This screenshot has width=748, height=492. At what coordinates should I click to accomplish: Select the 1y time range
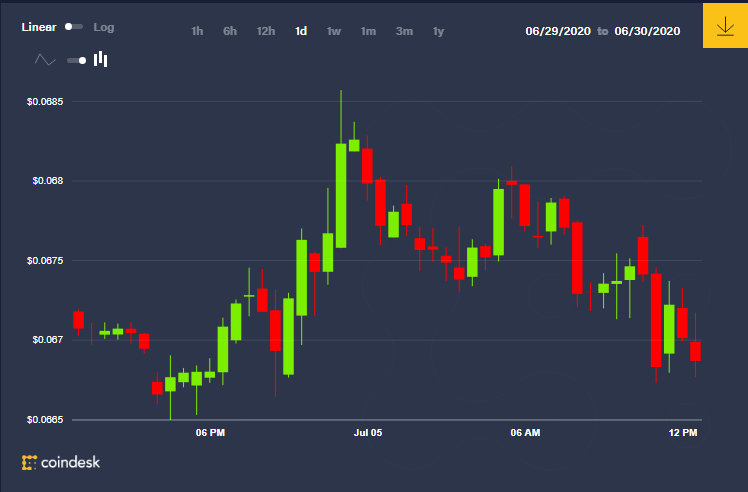click(x=438, y=31)
